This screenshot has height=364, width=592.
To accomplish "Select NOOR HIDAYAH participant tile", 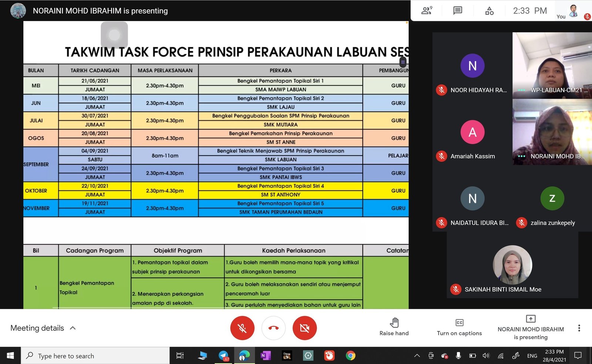I will point(472,65).
